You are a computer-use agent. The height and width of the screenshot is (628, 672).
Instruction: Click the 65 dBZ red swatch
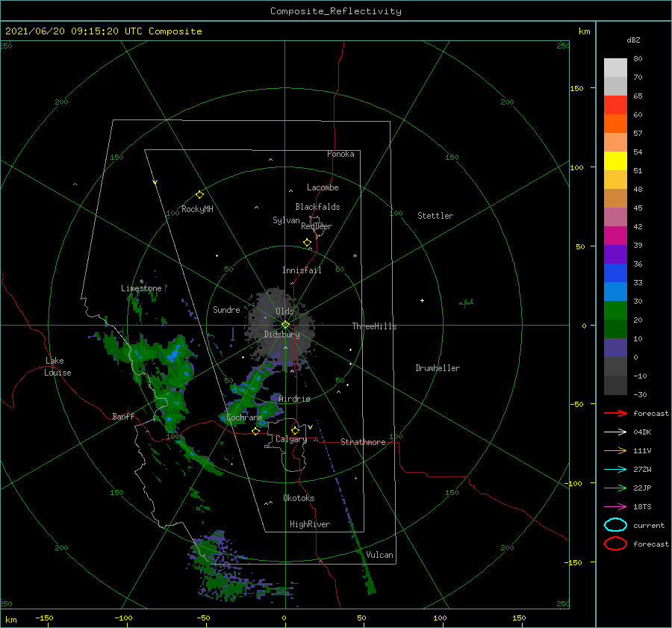[615, 105]
